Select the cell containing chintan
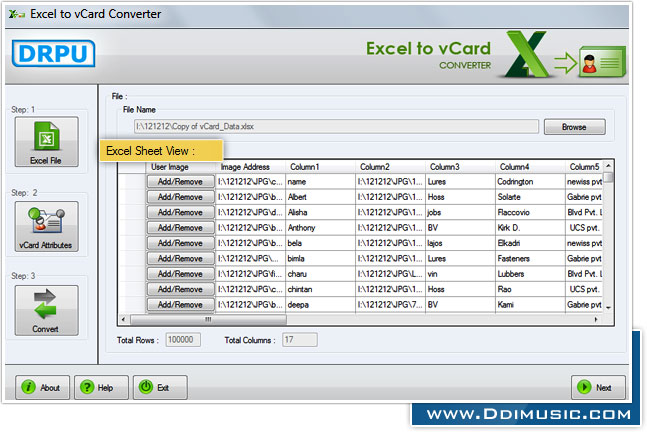This screenshot has width=647, height=432. (320, 289)
